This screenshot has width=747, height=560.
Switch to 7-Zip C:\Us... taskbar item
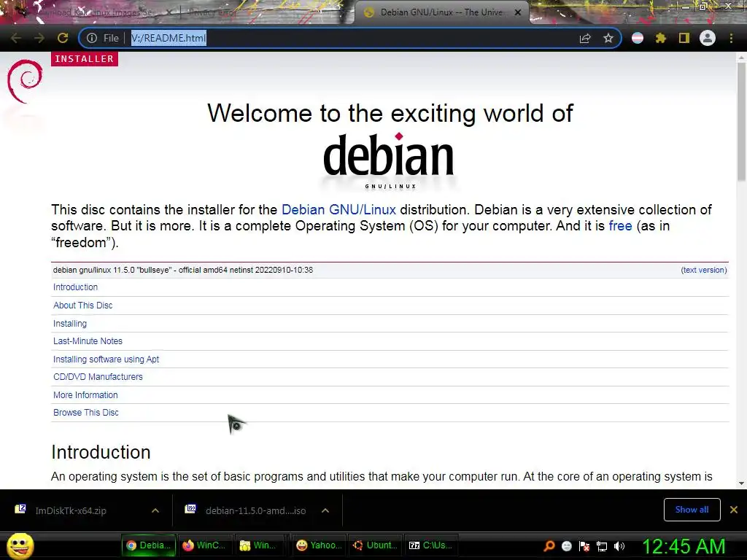[x=431, y=545]
